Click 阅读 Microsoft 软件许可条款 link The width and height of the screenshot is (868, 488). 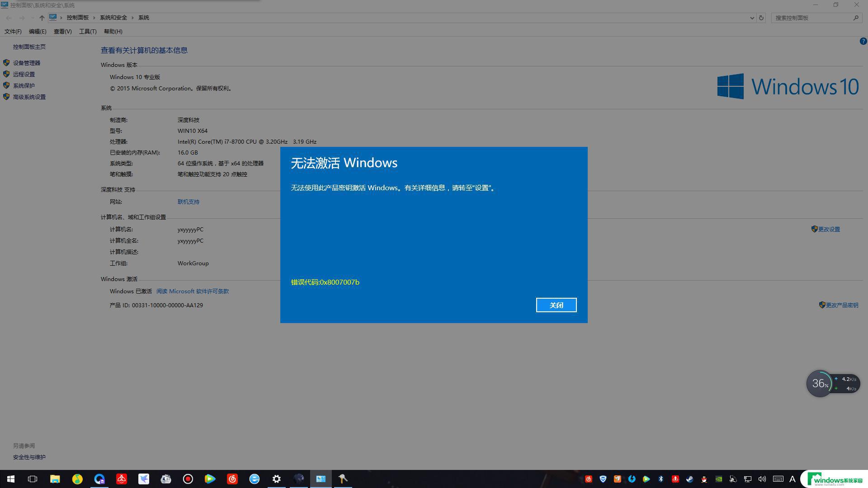click(193, 291)
